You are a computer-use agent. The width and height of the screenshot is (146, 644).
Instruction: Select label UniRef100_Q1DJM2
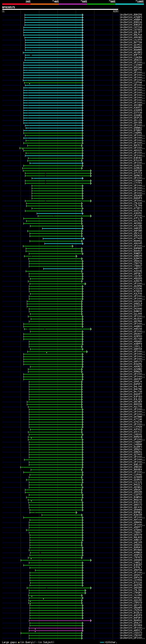(x=131, y=600)
